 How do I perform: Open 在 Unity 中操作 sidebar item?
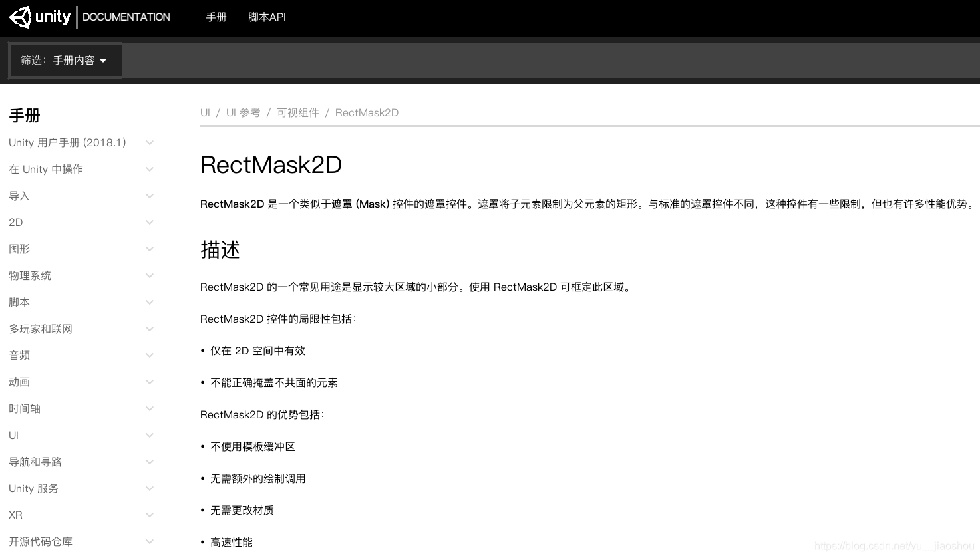[46, 170]
